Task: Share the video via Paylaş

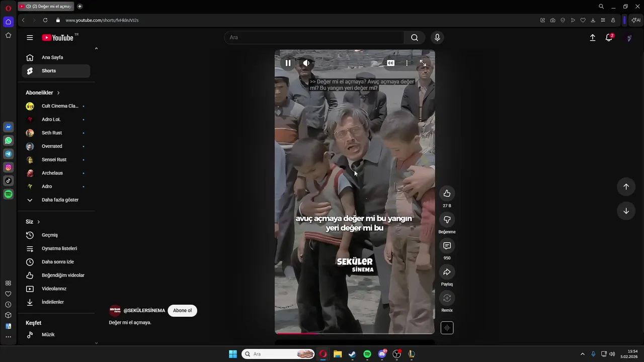Action: point(447,272)
